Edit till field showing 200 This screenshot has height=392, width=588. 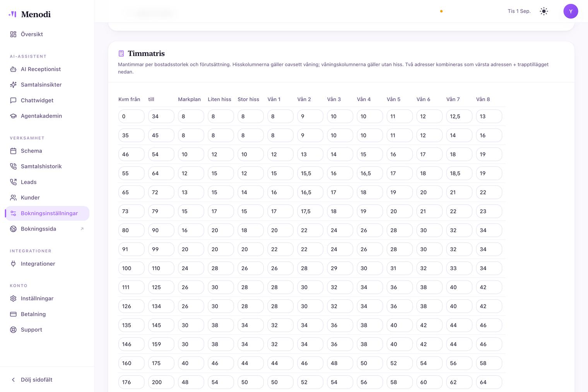(x=161, y=382)
